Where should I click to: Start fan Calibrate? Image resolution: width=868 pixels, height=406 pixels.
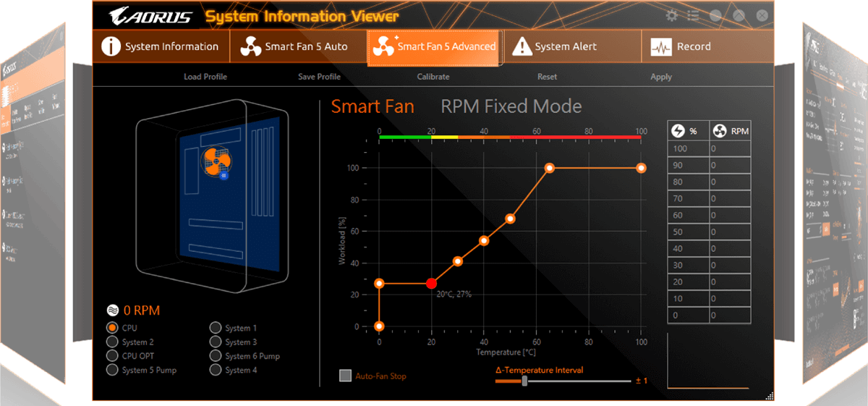433,77
